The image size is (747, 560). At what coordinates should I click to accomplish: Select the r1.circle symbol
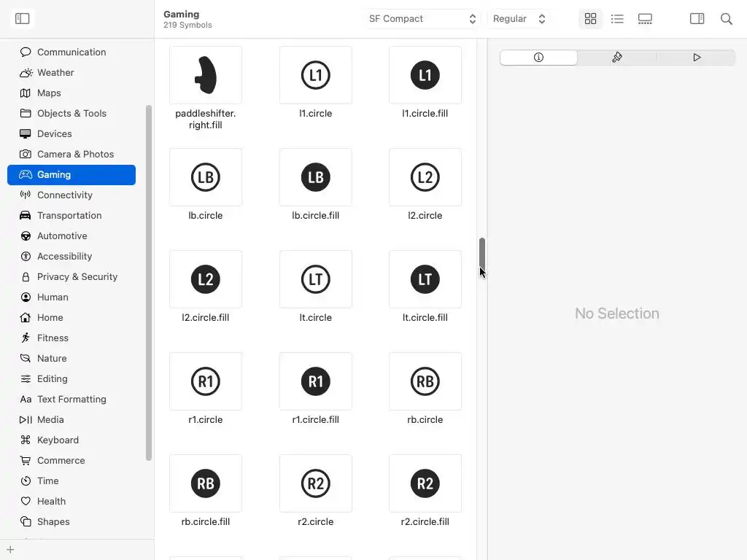[206, 381]
